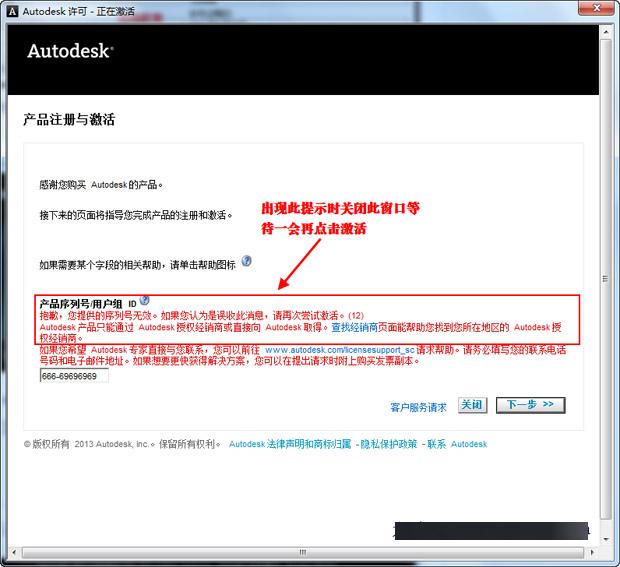Click the serial number field 666-69696969
Screen dimensions: 620x567
(x=74, y=376)
